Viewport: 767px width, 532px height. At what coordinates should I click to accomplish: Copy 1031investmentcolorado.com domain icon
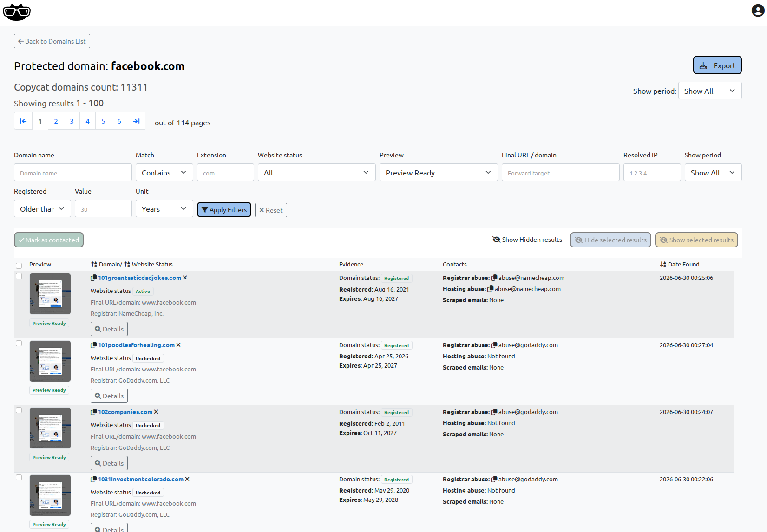(93, 479)
